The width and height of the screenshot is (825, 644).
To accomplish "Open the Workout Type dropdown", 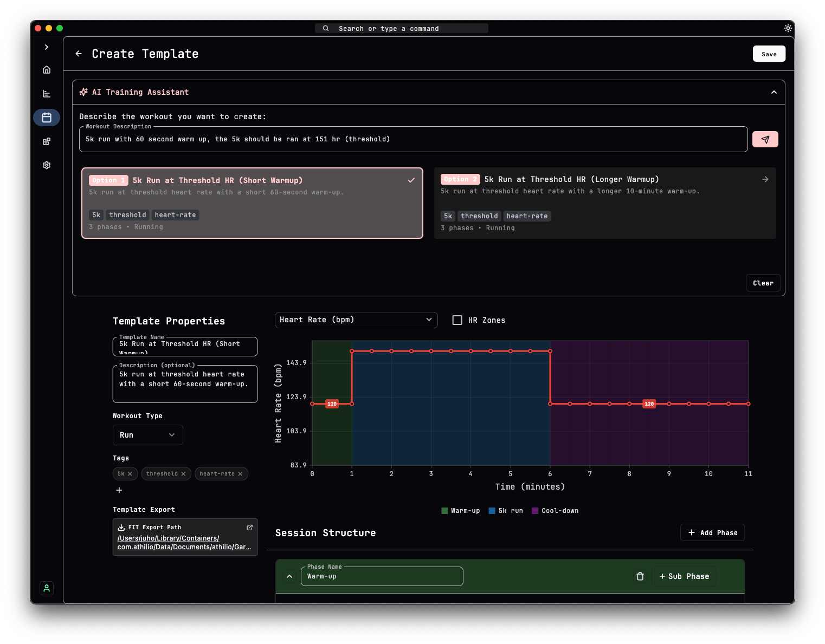I will [147, 435].
